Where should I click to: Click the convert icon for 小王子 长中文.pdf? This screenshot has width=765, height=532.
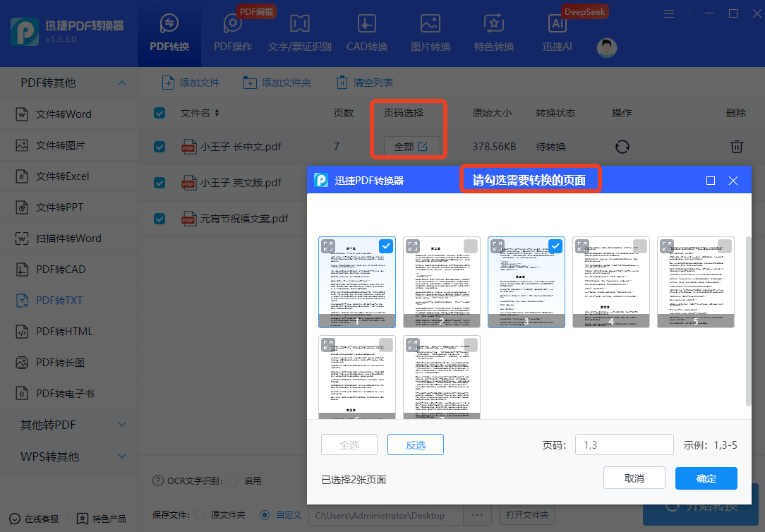click(622, 146)
